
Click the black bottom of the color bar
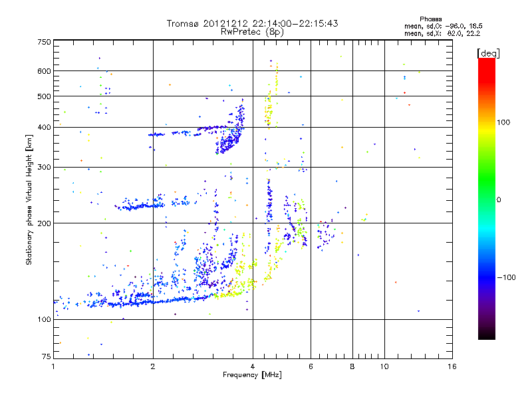[487, 334]
